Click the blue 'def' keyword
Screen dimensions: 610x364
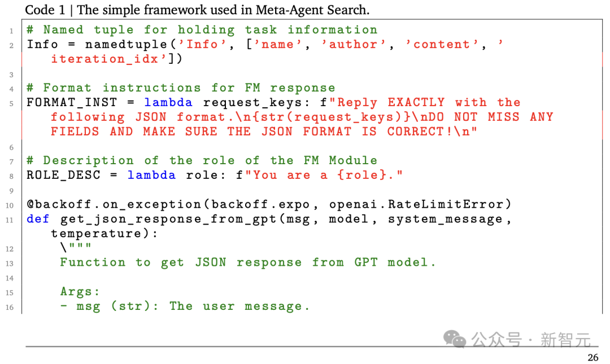pyautogui.click(x=38, y=218)
